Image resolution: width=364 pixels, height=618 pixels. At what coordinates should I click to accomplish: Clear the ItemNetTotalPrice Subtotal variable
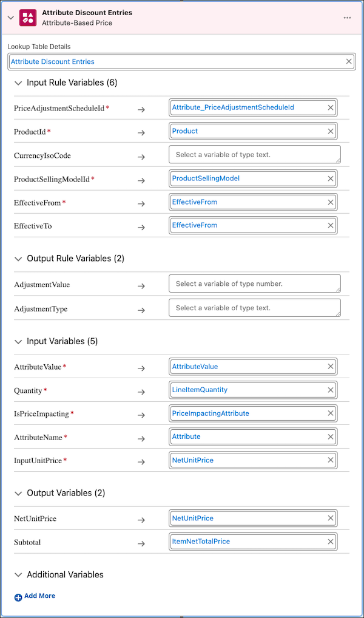tap(331, 542)
